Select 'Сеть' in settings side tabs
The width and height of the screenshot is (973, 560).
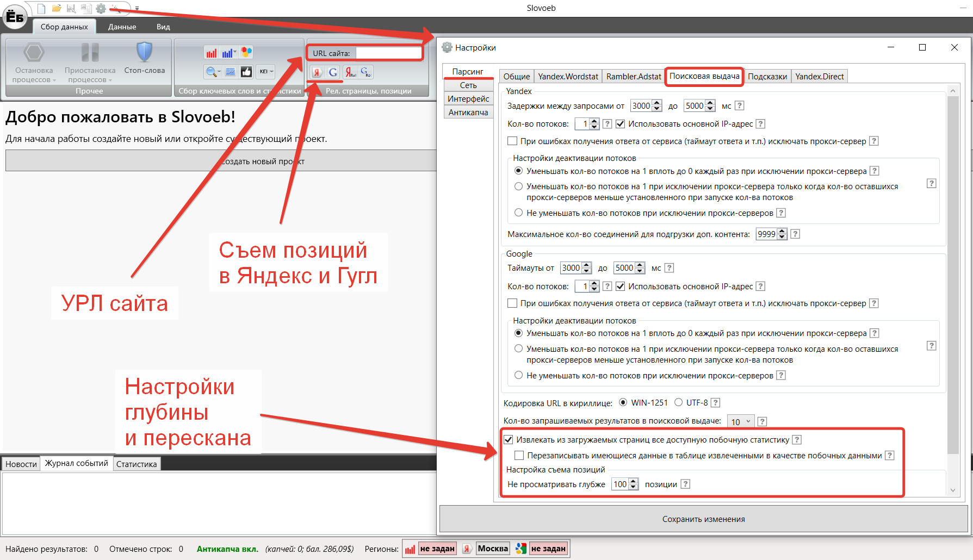(x=468, y=85)
